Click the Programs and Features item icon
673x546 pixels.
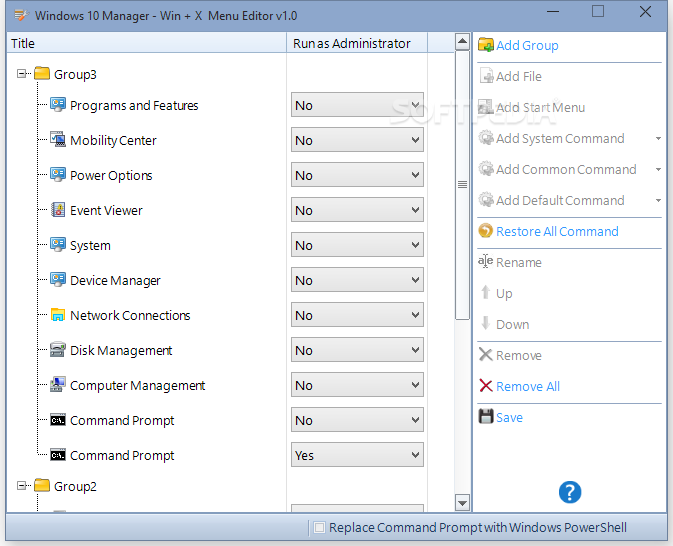pos(58,104)
